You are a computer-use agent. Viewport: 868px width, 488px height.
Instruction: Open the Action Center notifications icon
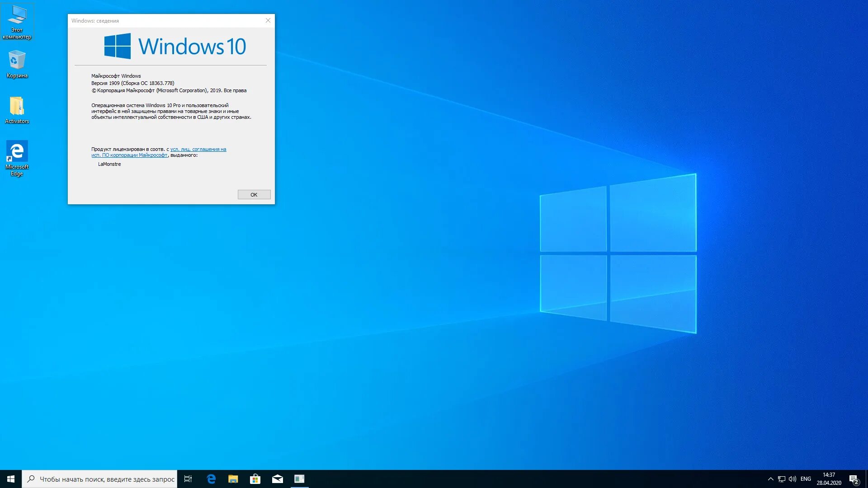(854, 479)
